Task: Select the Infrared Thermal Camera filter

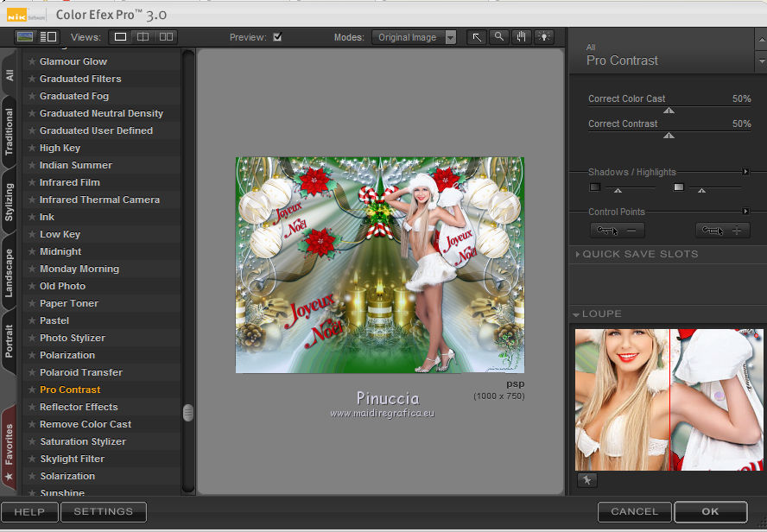Action: tap(100, 199)
